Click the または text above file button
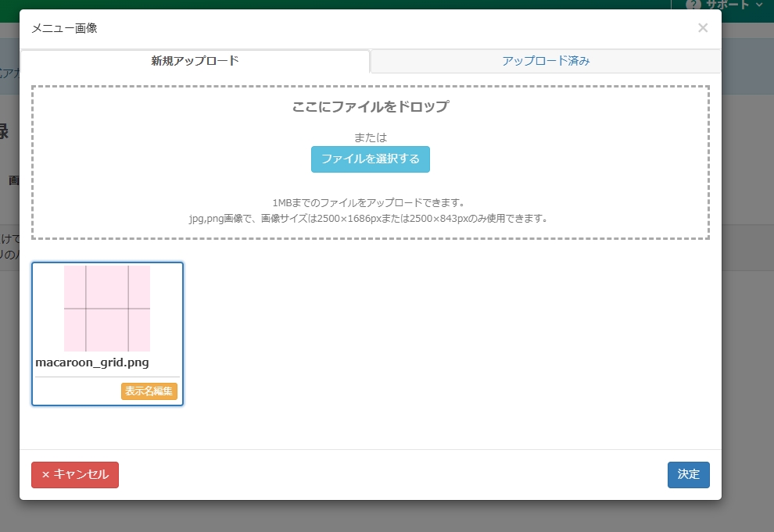The width and height of the screenshot is (774, 532). pos(370,137)
